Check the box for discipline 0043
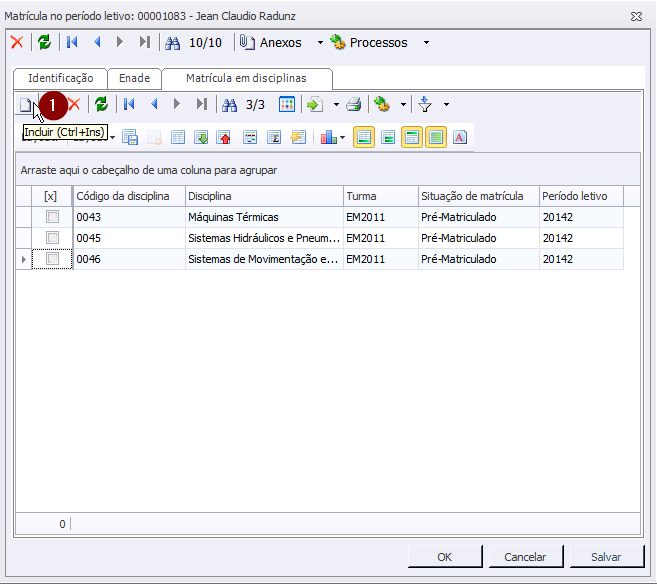 point(52,217)
